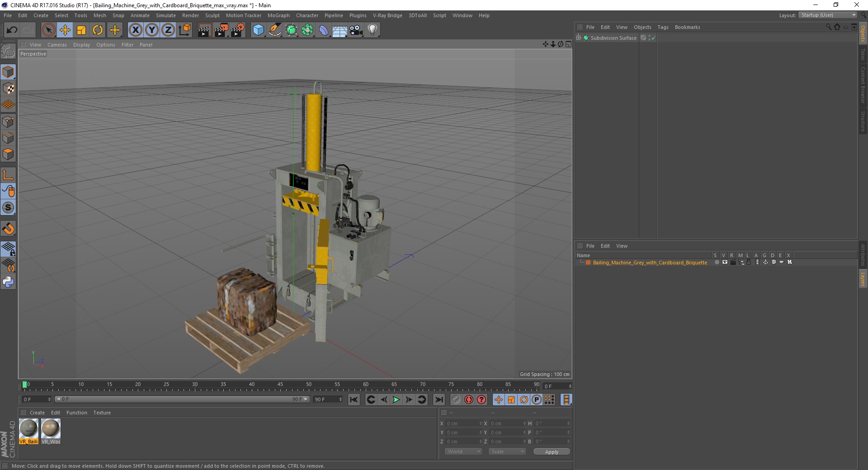Open the MoGraph menu
This screenshot has width=868, height=470.
pyautogui.click(x=278, y=15)
